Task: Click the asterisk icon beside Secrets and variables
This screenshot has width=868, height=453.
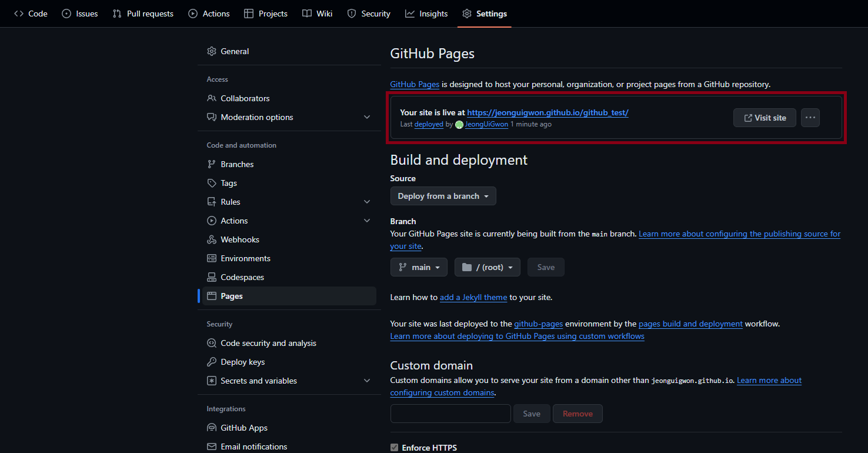Action: point(212,381)
